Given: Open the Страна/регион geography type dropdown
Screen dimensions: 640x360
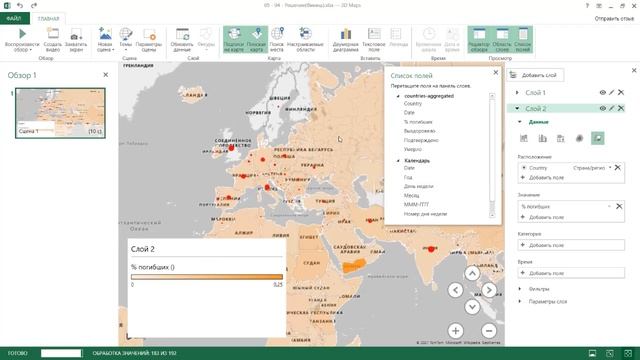Looking at the screenshot, I should point(592,168).
